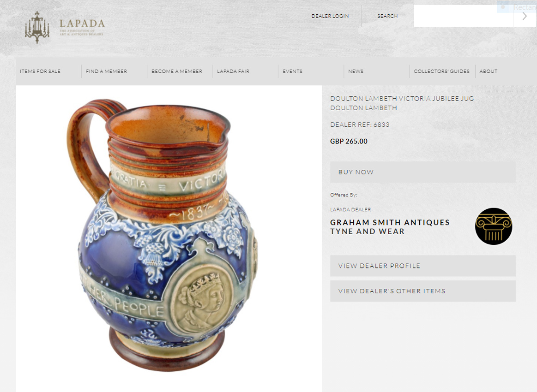This screenshot has width=537, height=392.
Task: Click the Buy Now button
Action: (x=422, y=172)
